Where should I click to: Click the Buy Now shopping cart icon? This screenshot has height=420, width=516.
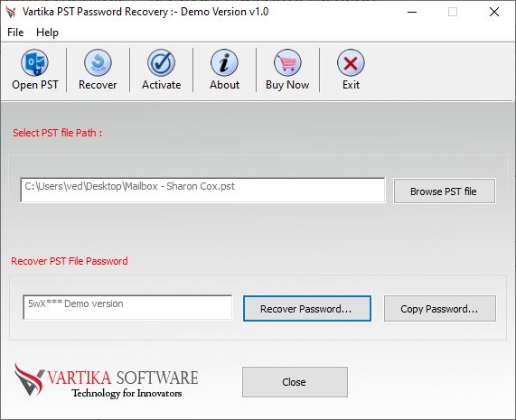click(x=287, y=62)
